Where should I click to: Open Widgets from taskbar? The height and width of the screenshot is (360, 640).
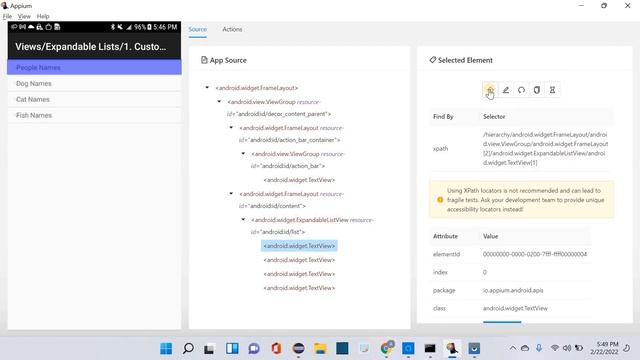tap(232, 349)
